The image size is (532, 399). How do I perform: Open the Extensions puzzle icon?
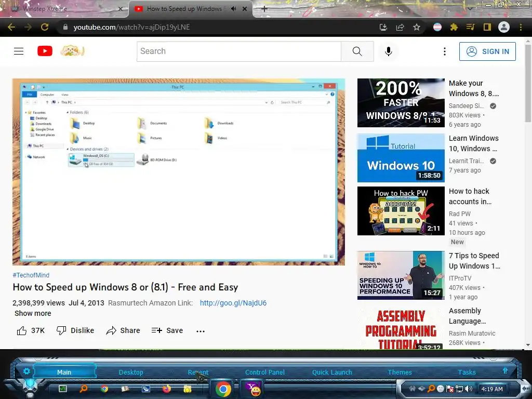point(454,27)
